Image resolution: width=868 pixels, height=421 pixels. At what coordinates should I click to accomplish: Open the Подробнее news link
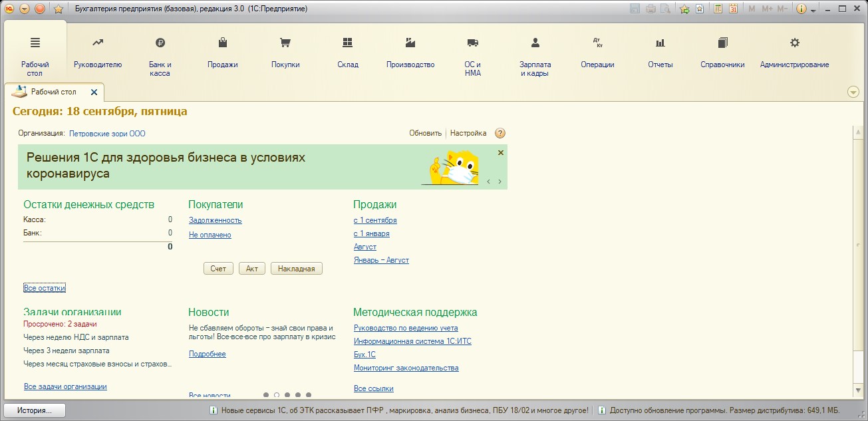[208, 354]
